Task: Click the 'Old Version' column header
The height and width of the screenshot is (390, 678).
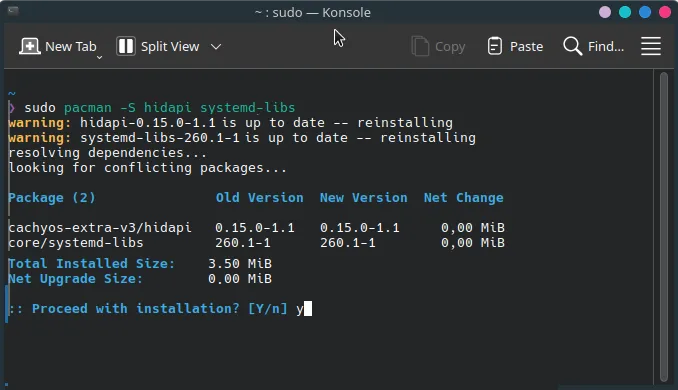Action: coord(259,198)
